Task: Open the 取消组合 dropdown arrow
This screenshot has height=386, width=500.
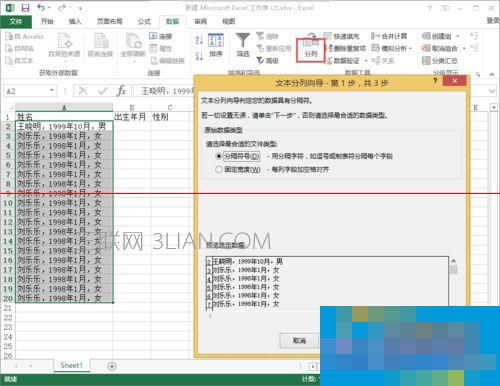Action: click(464, 49)
